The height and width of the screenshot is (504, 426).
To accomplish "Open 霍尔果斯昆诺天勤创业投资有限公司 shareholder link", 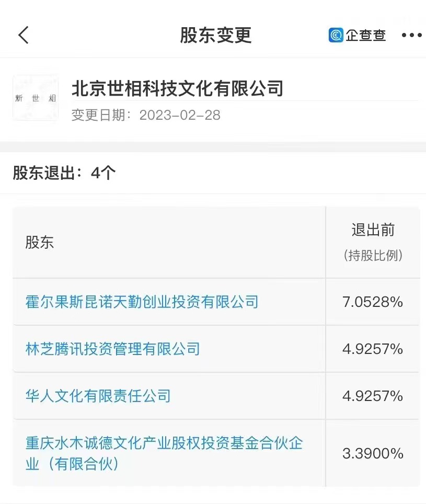I will [x=142, y=302].
